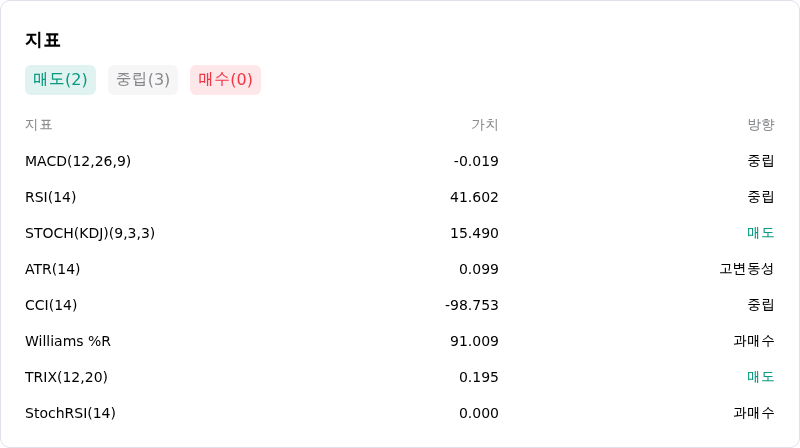Select the STOCH(KDJ)(9,3,3) indicator

tap(90, 233)
